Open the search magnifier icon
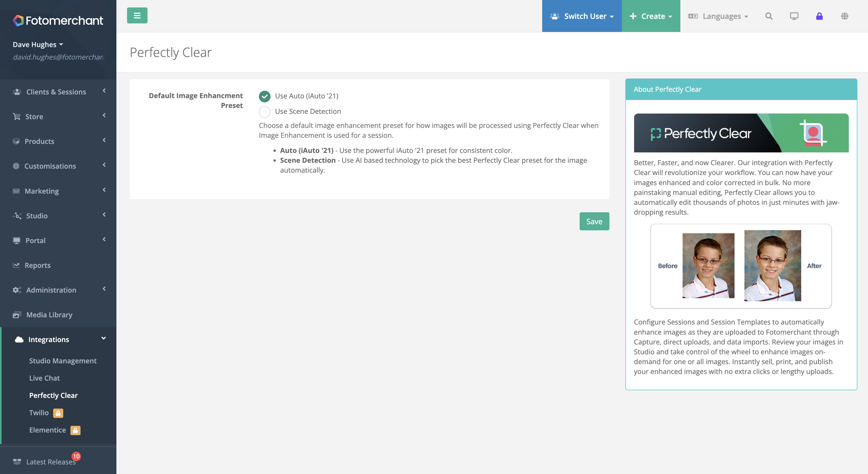 pyautogui.click(x=769, y=16)
